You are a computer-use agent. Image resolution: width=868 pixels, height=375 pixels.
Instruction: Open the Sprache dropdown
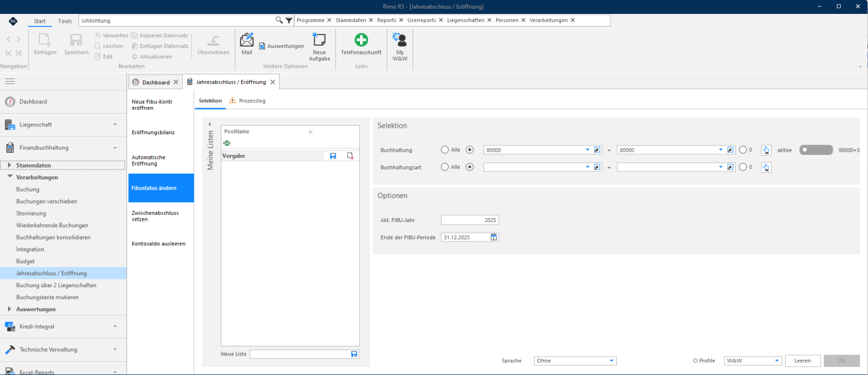point(611,361)
